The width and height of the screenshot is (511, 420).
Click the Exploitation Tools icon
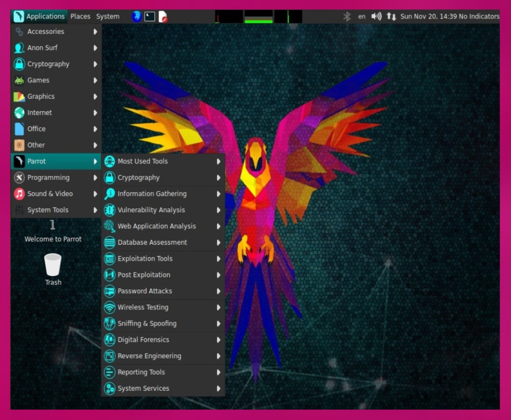[x=110, y=259]
